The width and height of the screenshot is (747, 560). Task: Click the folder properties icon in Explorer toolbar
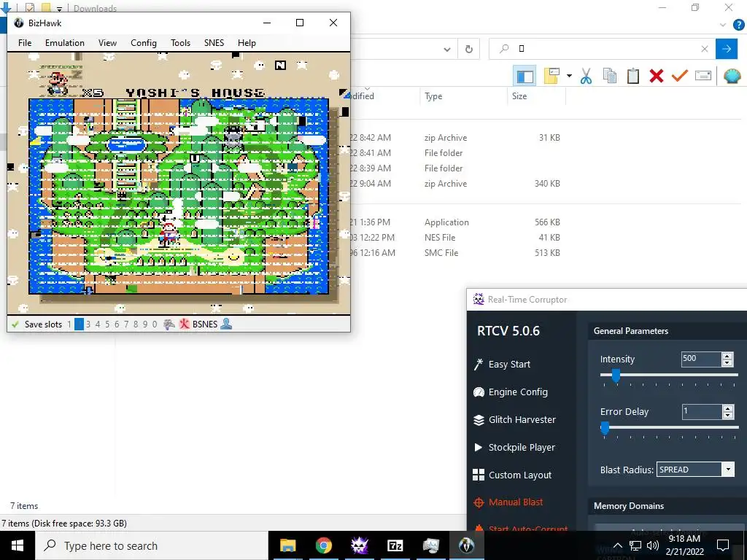coord(551,76)
